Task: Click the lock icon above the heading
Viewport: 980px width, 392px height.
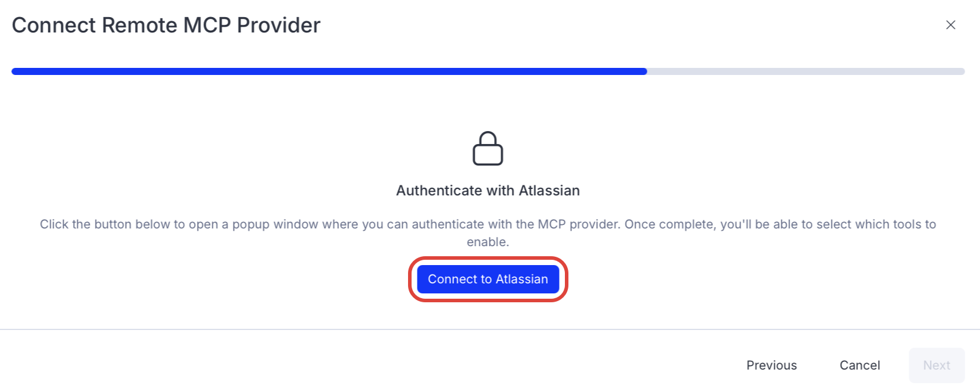Action: 488,149
